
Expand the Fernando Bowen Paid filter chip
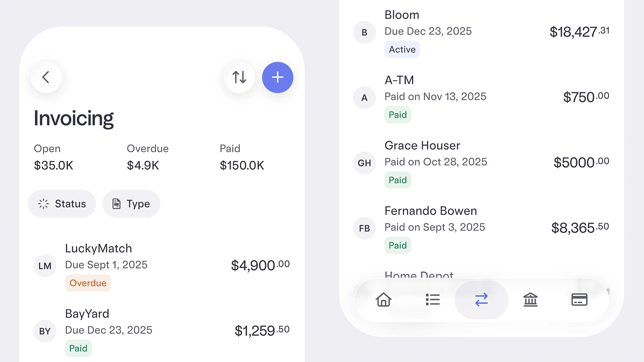[397, 245]
